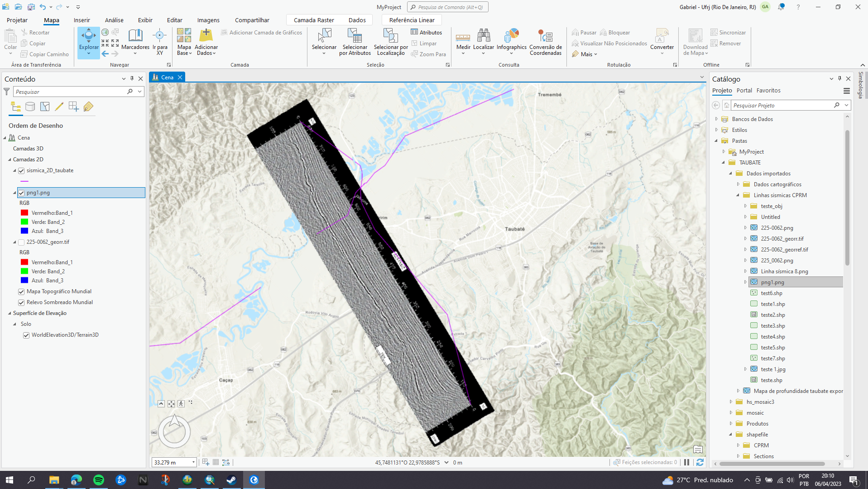Show list by snapping
868x489 pixels.
pos(74,107)
